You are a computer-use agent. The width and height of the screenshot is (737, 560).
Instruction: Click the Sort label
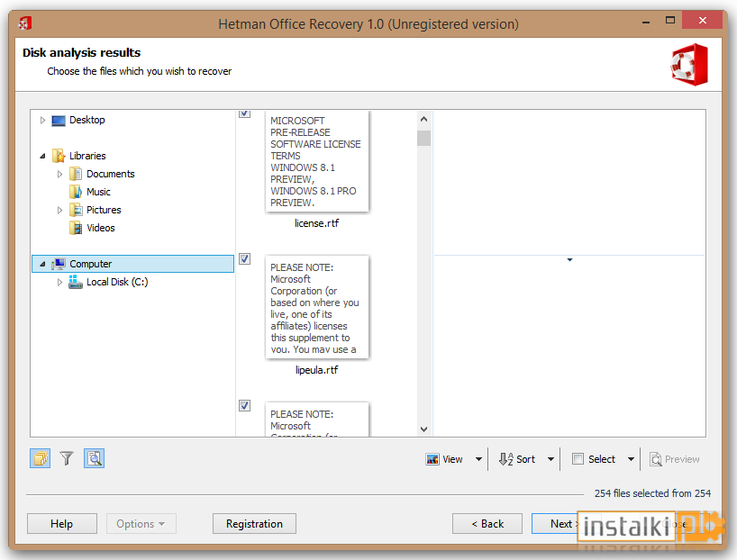tap(525, 459)
